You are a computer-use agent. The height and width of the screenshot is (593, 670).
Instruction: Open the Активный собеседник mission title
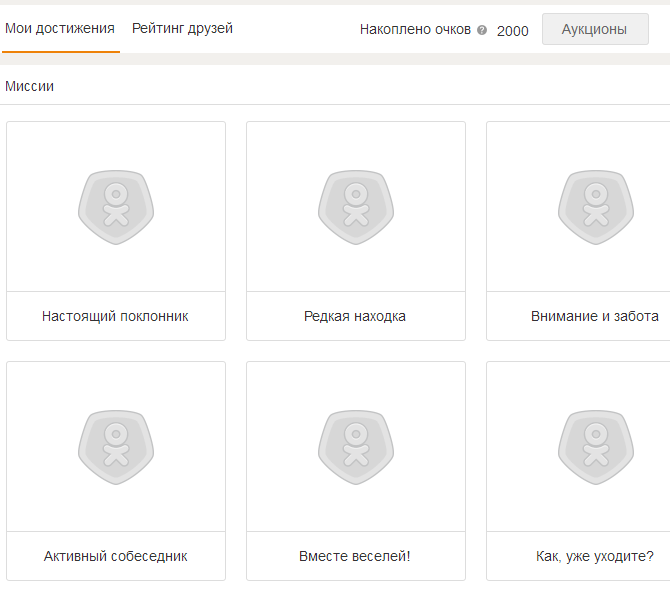115,556
